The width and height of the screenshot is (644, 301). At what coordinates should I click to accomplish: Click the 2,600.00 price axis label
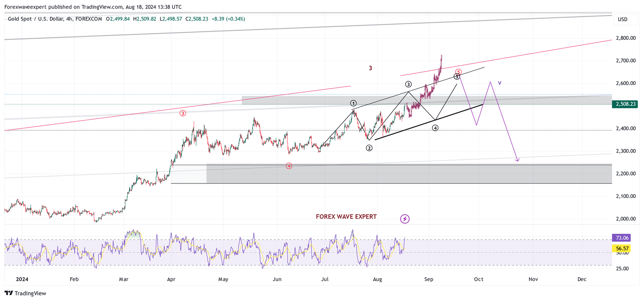626,83
